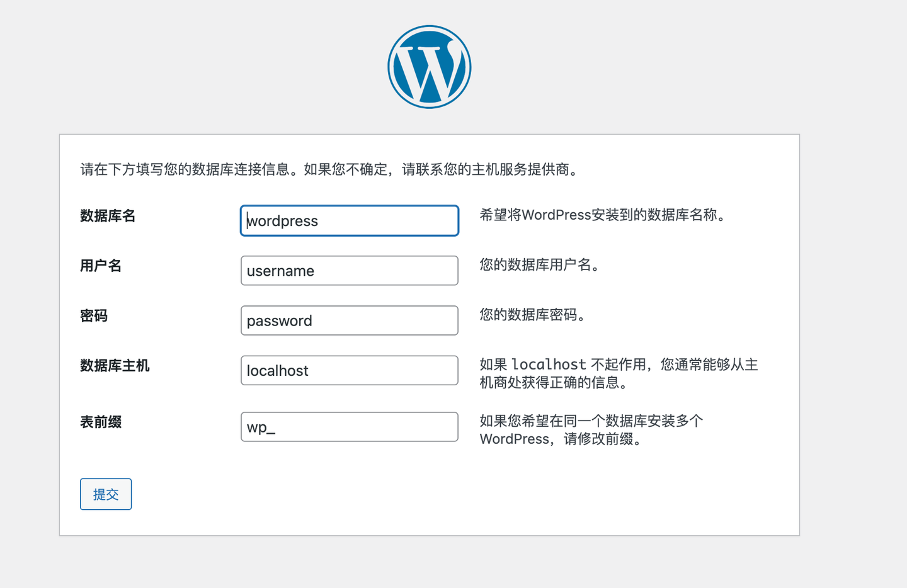Select the 用户名 field with username

(x=350, y=271)
